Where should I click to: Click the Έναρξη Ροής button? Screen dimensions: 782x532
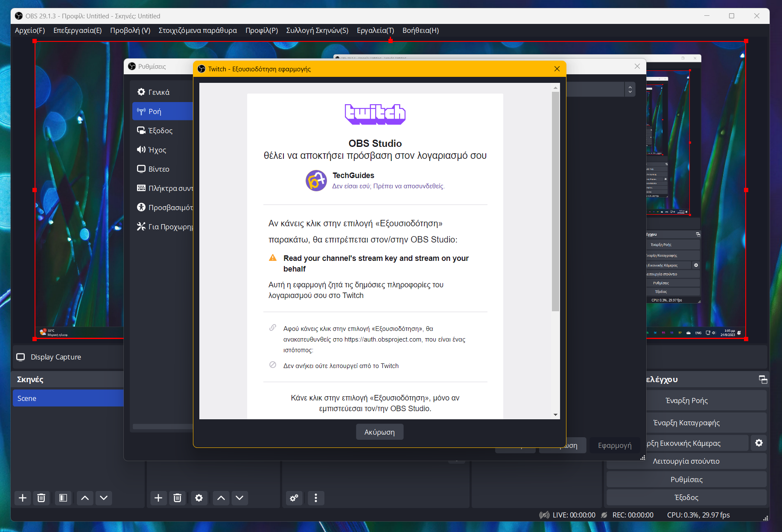(686, 400)
